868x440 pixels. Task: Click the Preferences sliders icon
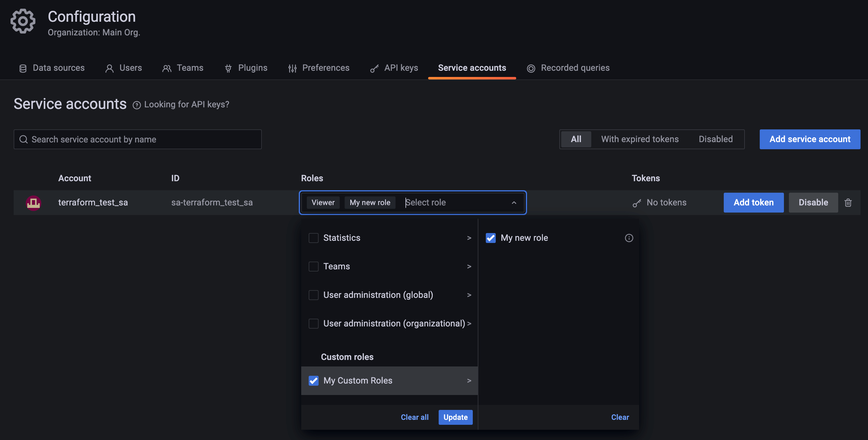293,68
